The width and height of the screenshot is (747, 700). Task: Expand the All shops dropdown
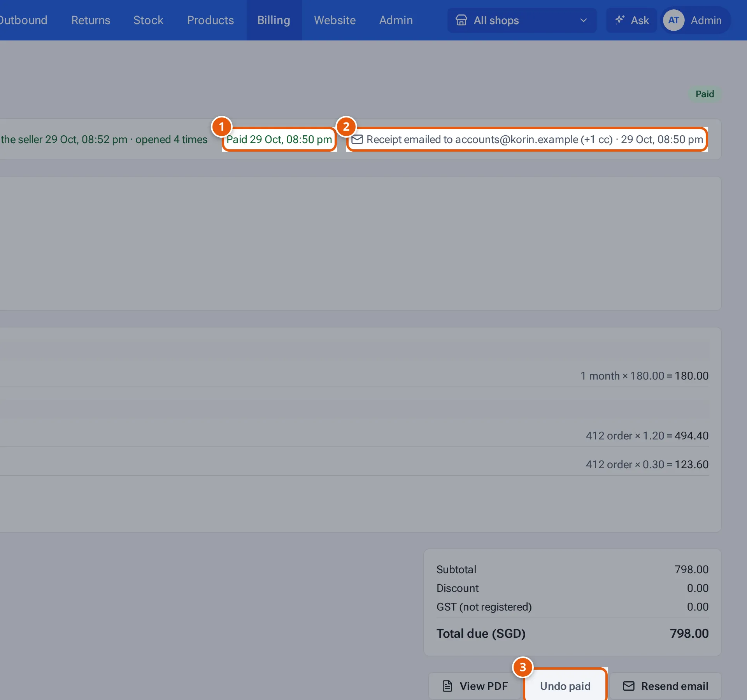click(x=522, y=20)
